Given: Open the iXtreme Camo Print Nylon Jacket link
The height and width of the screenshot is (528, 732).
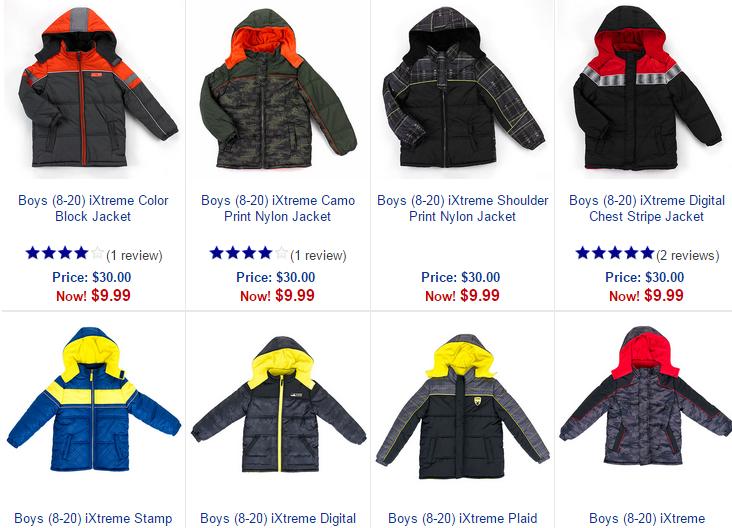Looking at the screenshot, I should click(x=278, y=208).
